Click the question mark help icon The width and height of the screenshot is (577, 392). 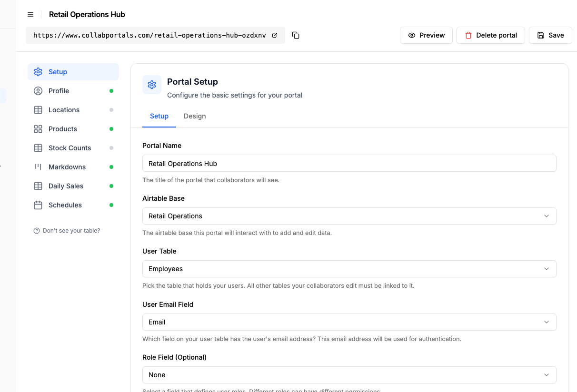[37, 231]
